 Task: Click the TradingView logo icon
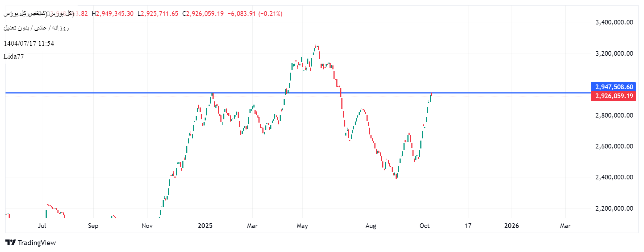pyautogui.click(x=10, y=242)
